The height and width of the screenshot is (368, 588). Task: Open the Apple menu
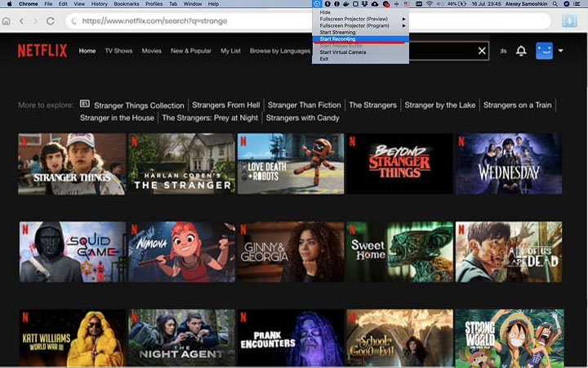click(10, 4)
